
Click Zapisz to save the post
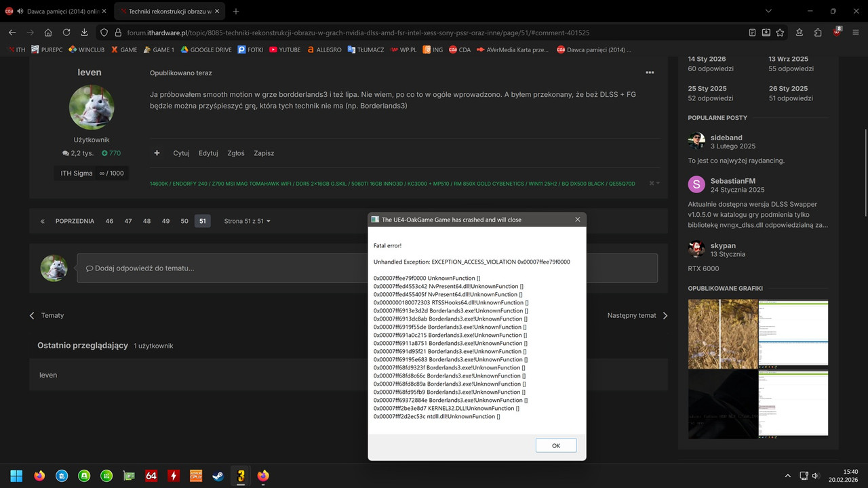[x=264, y=153]
